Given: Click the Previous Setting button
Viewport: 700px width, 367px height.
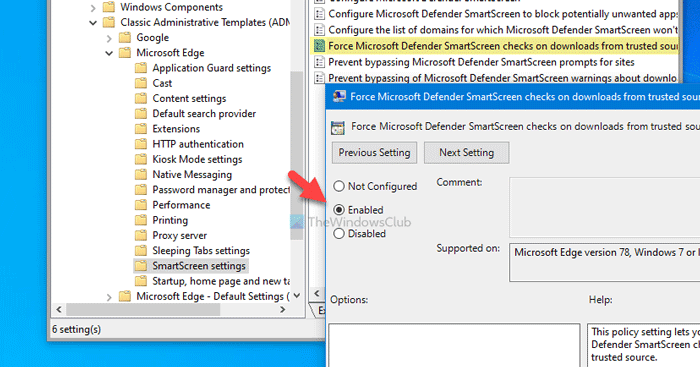Looking at the screenshot, I should [374, 153].
